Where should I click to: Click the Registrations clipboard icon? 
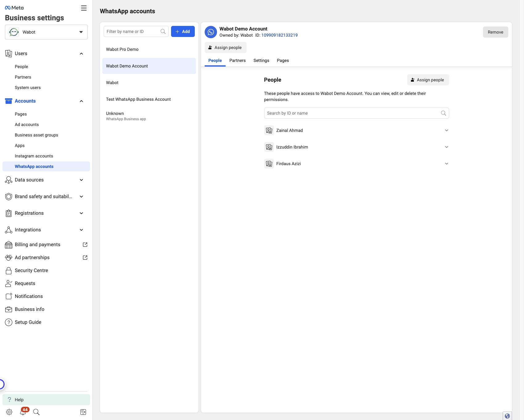9,213
